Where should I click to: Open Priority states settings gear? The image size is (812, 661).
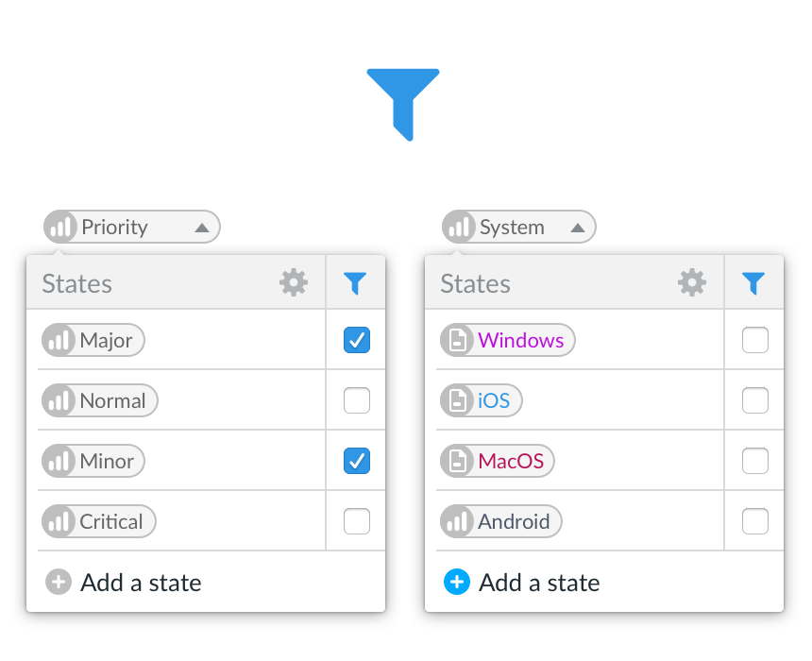pyautogui.click(x=294, y=282)
